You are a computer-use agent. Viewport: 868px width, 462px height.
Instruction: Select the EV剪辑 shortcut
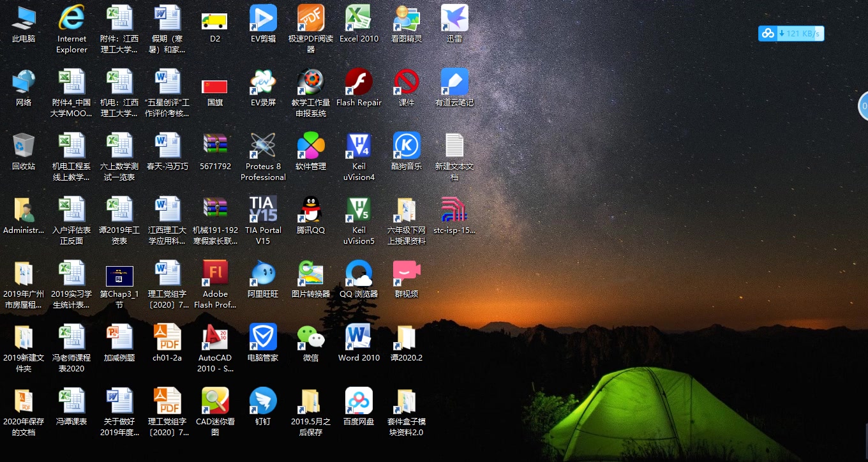pyautogui.click(x=263, y=18)
